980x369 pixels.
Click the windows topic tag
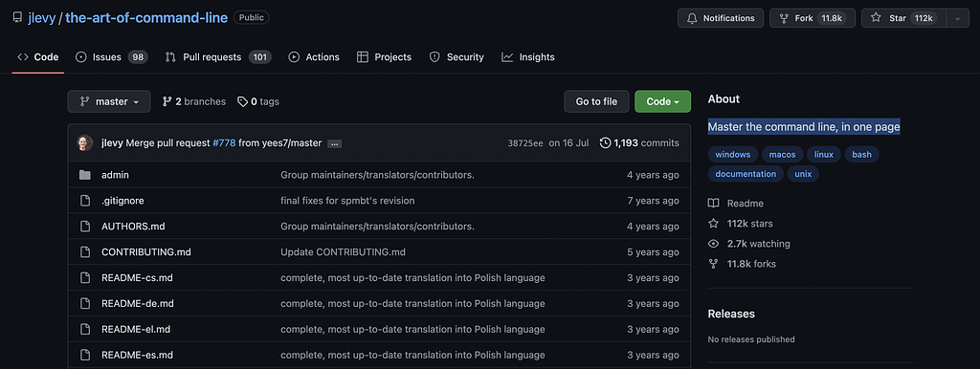click(x=733, y=154)
